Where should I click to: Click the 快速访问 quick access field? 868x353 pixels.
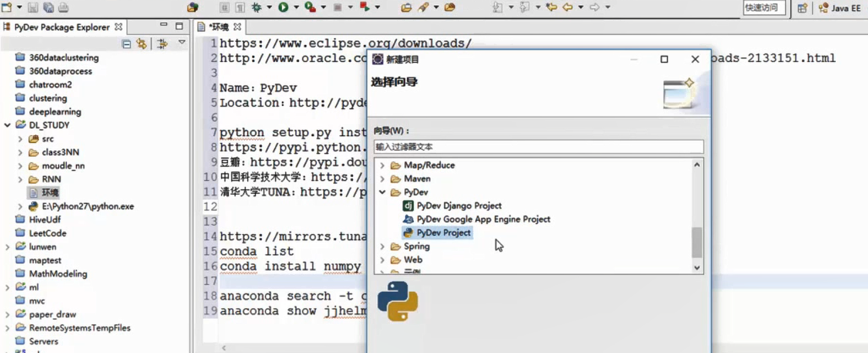pos(764,8)
